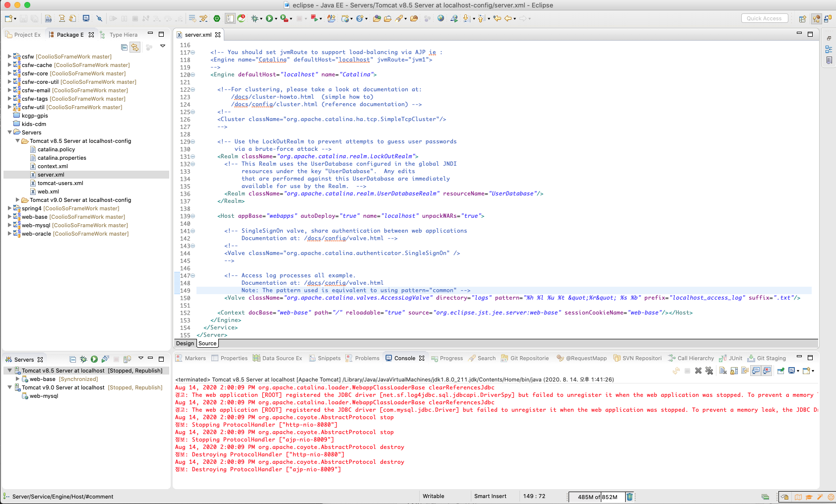Open the Git Staging tab
This screenshot has height=504, width=836.
pos(771,358)
